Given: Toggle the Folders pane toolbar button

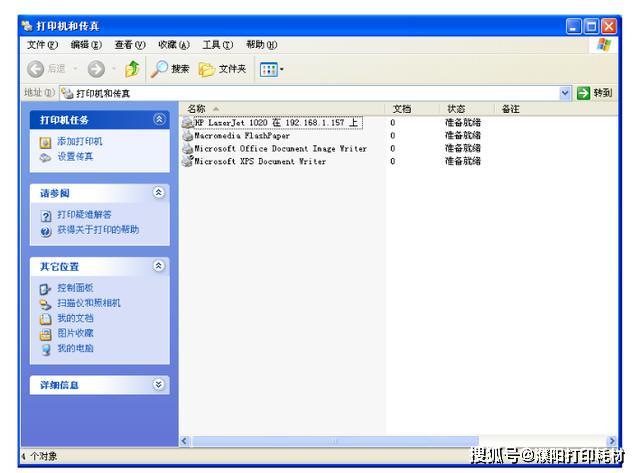Looking at the screenshot, I should tap(222, 69).
